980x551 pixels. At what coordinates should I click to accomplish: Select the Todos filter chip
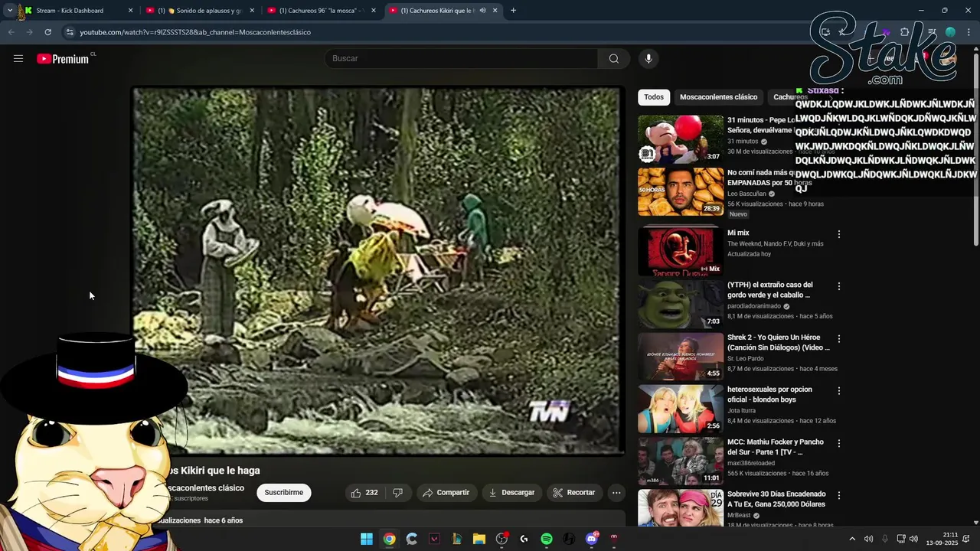pyautogui.click(x=654, y=97)
